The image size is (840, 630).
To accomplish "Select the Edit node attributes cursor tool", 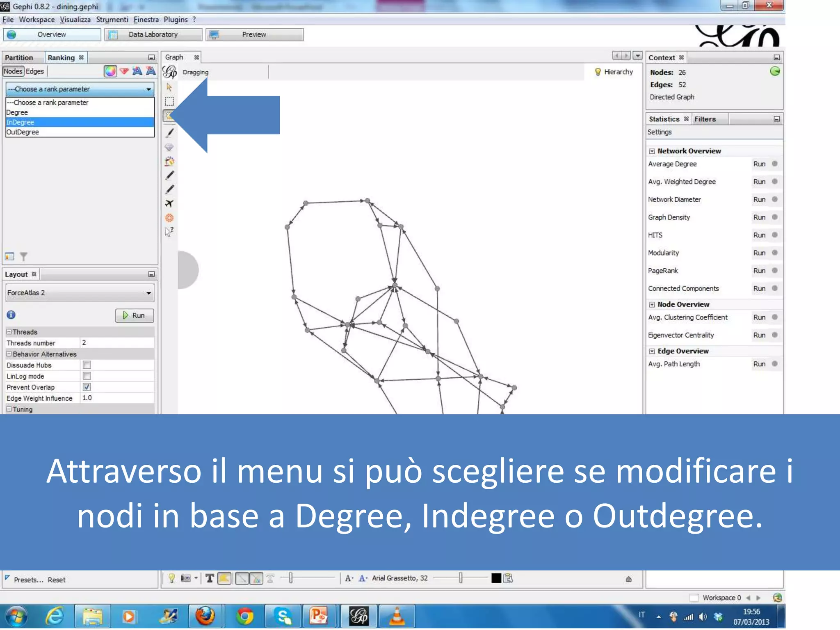I will 169,232.
